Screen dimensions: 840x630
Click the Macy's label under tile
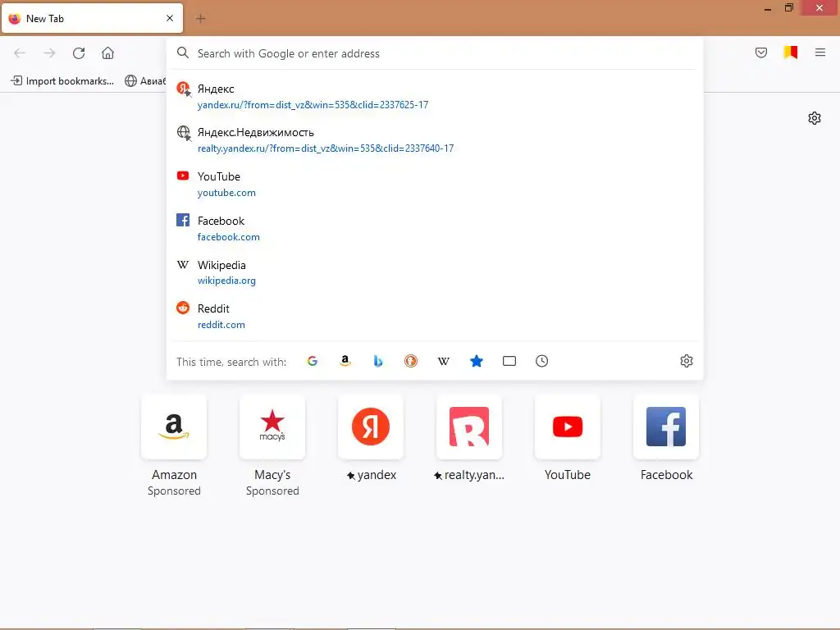pyautogui.click(x=272, y=475)
